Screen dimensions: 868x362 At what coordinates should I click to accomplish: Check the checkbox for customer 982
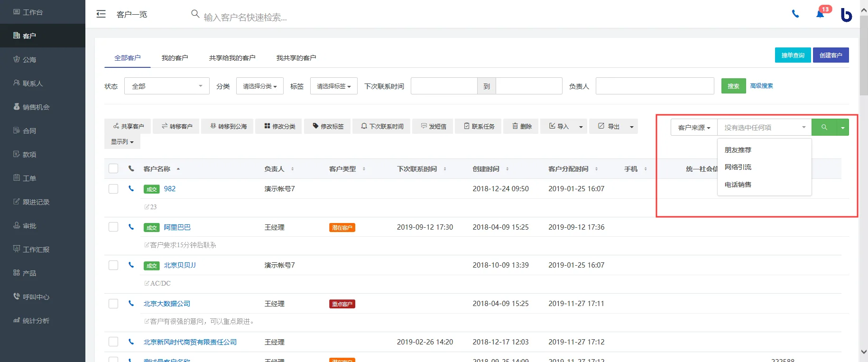[x=113, y=188]
